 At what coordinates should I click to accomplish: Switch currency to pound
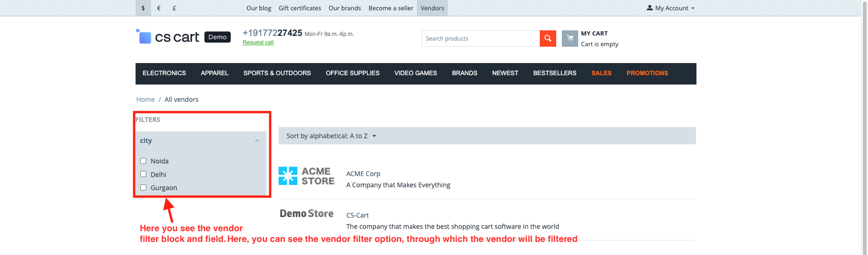[x=174, y=8]
